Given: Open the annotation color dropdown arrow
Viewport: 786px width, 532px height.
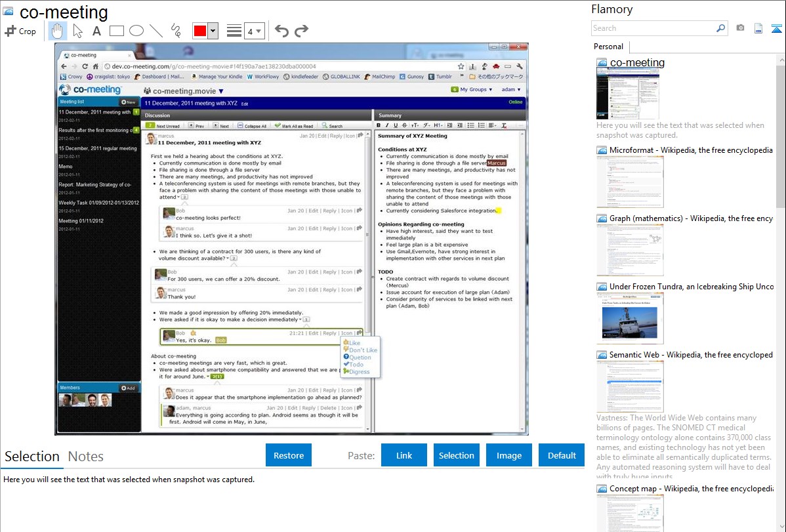Looking at the screenshot, I should [x=213, y=31].
